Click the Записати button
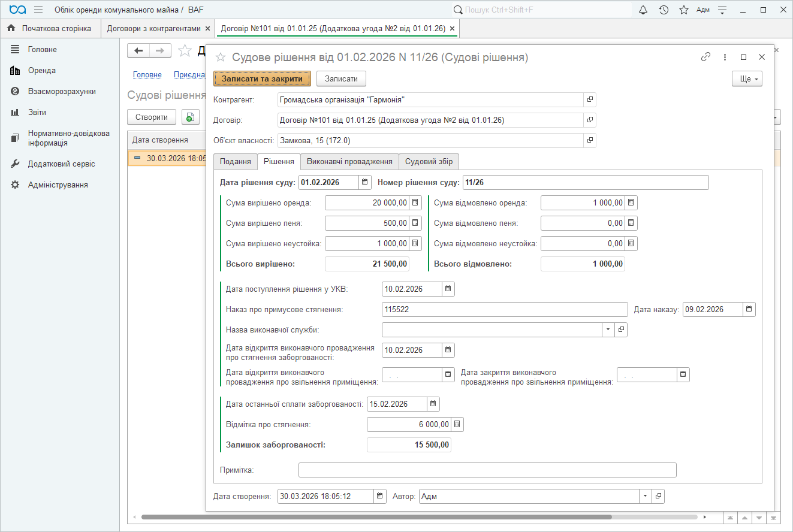Viewport: 793px width, 532px height. (341, 79)
